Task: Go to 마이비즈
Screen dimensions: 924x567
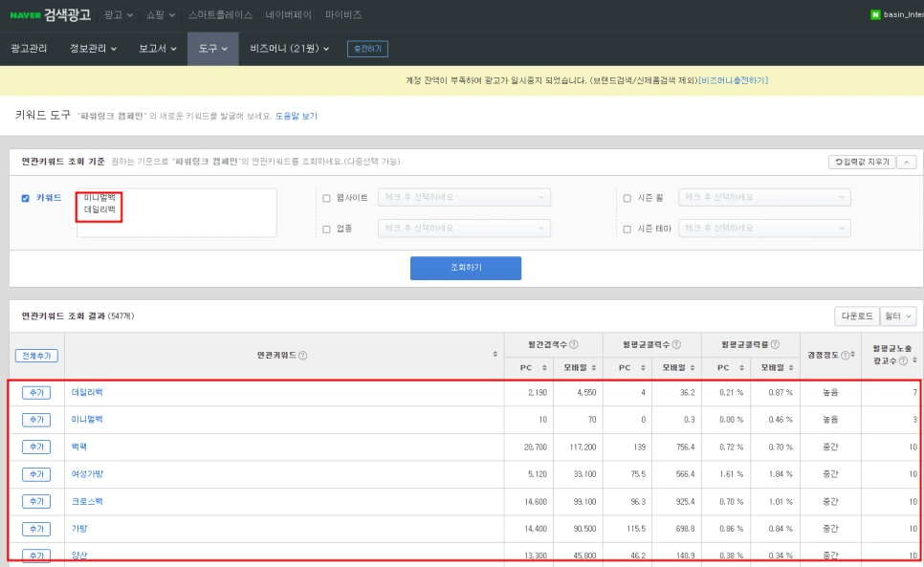Action: [343, 14]
